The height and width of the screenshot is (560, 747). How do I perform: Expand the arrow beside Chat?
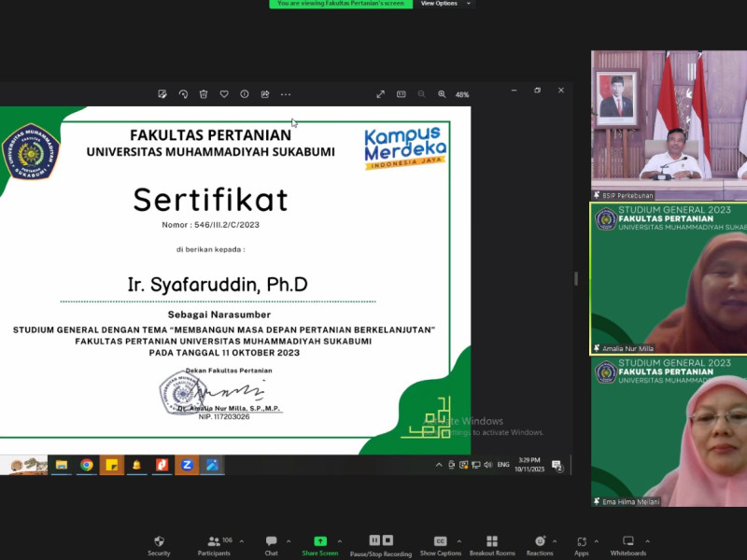click(x=289, y=541)
